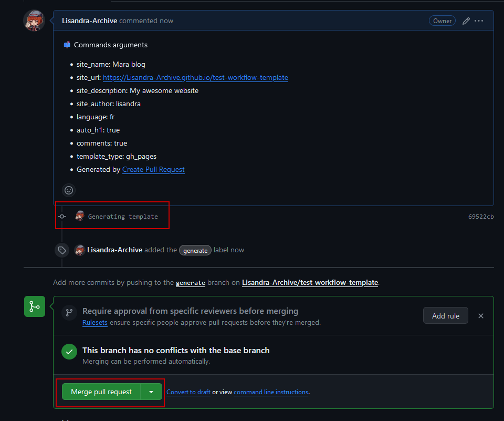Viewport: 504px width, 421px height.
Task: Open commit hash 69522cb
Action: click(x=481, y=217)
